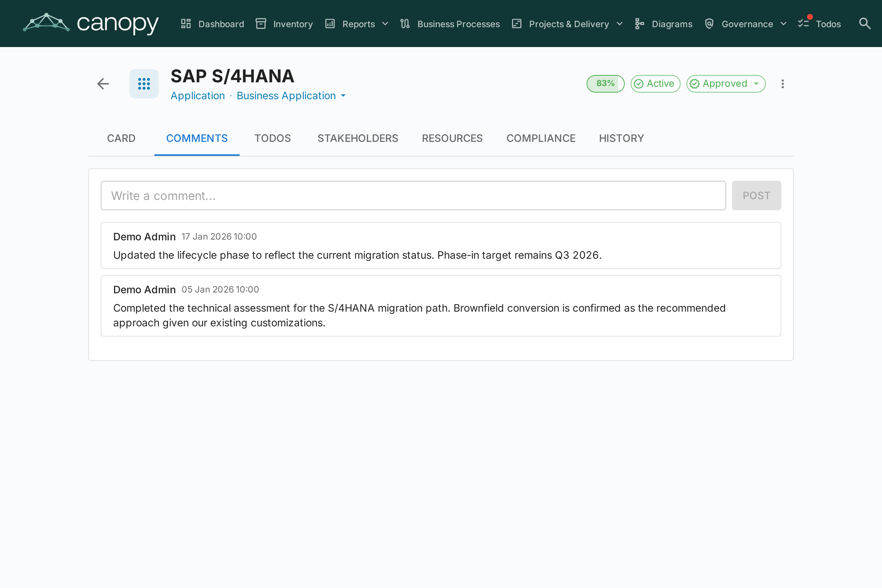Open the Business Application subtype dropdown arrow

pyautogui.click(x=343, y=96)
